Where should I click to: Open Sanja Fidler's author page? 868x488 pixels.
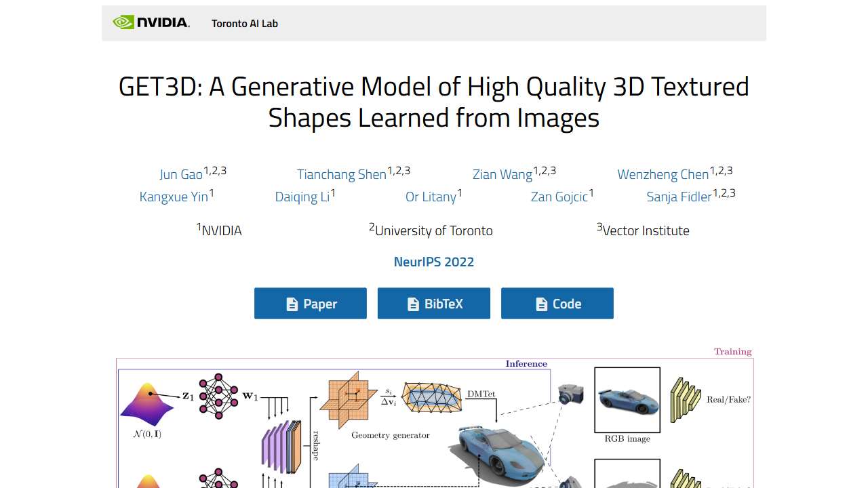point(678,197)
